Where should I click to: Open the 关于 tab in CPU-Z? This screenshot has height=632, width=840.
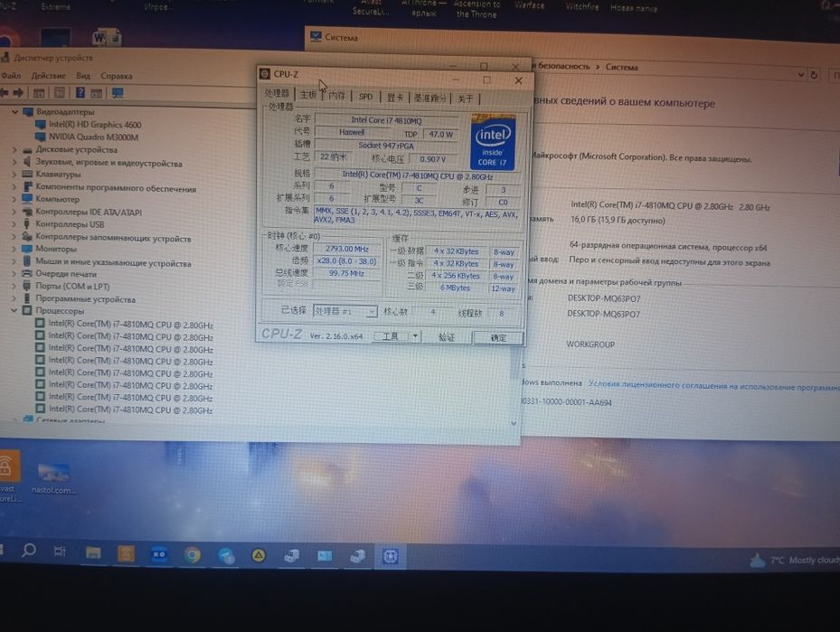pos(466,99)
